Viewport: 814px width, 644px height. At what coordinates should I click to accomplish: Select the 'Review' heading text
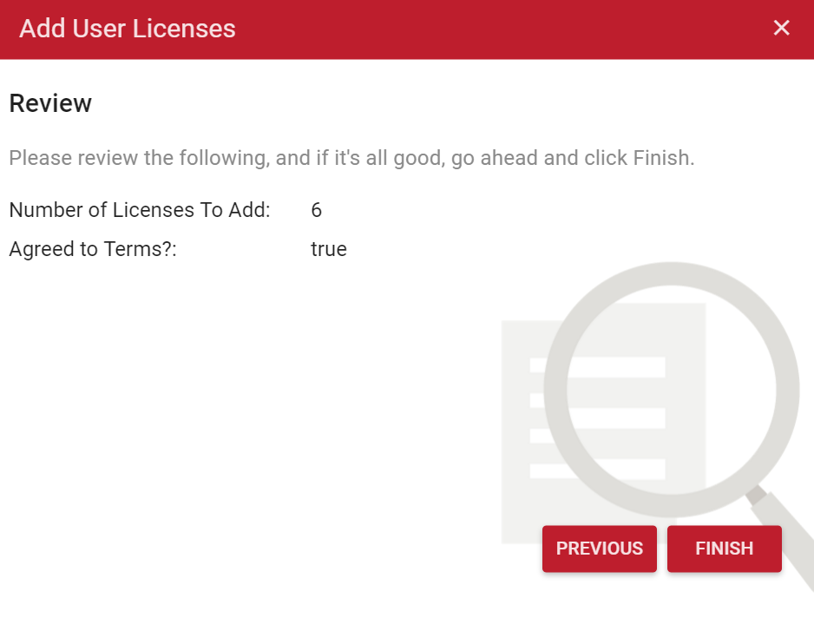(50, 103)
